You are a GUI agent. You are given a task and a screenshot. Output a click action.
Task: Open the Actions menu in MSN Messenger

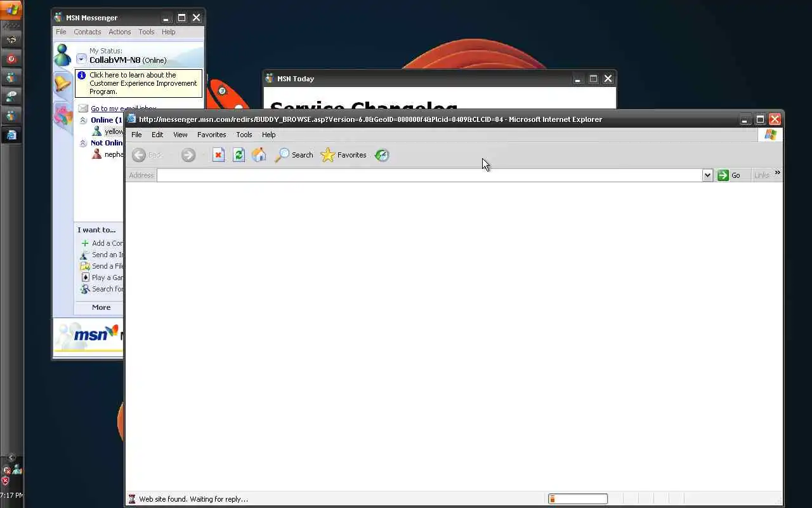point(119,32)
